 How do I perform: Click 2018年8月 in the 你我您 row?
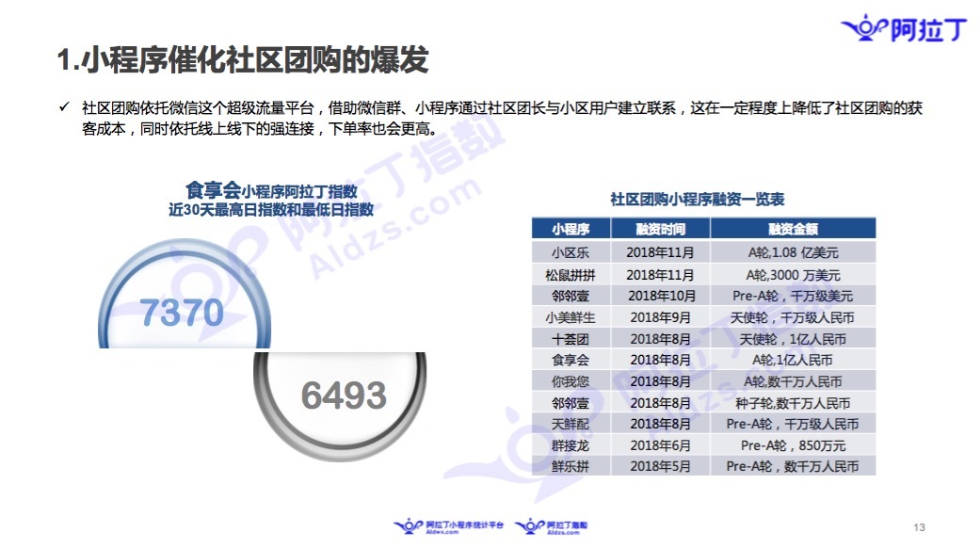click(x=661, y=381)
